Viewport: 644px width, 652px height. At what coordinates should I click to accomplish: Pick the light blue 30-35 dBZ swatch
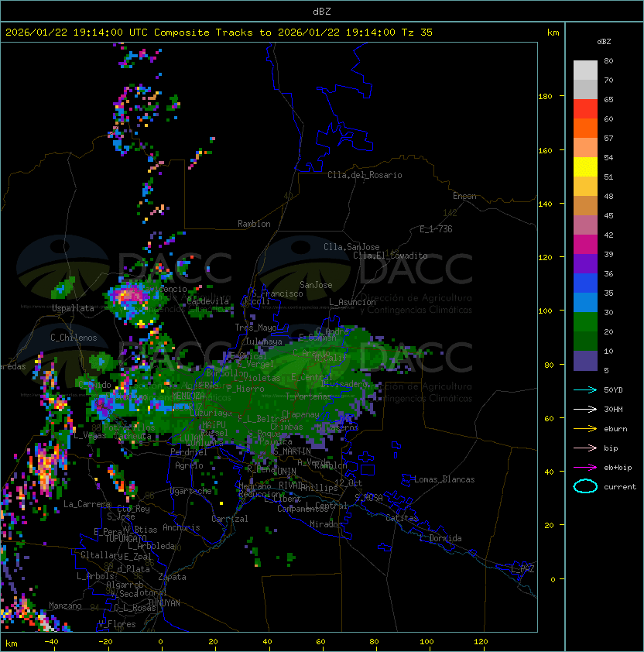point(585,302)
